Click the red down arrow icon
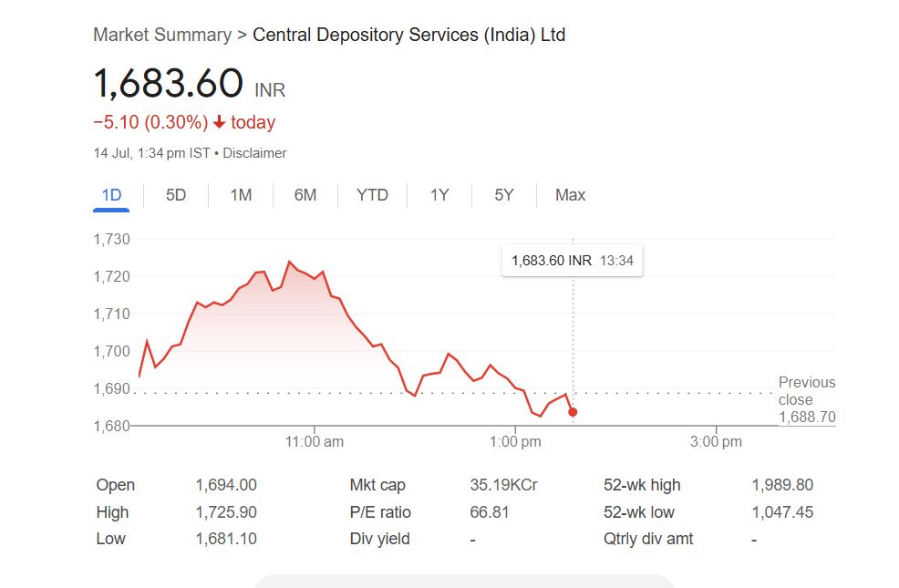This screenshot has width=899, height=588. coord(219,122)
